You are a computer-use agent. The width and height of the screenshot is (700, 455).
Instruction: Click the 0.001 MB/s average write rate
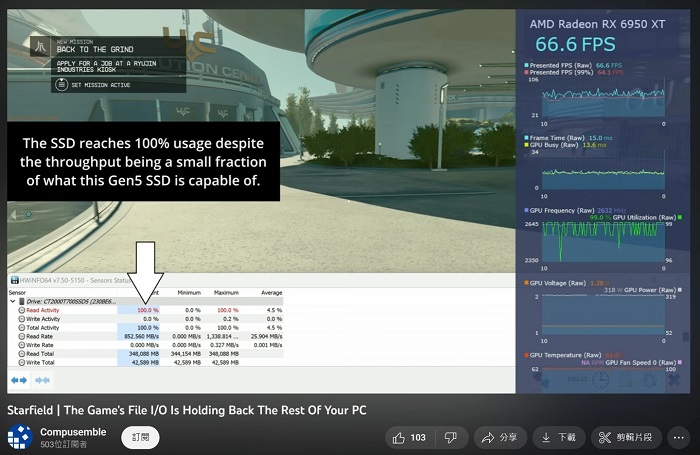coord(268,345)
